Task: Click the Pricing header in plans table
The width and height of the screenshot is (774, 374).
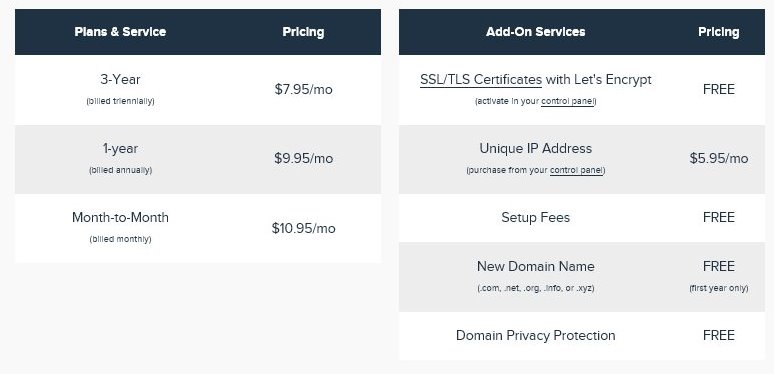Action: click(304, 32)
